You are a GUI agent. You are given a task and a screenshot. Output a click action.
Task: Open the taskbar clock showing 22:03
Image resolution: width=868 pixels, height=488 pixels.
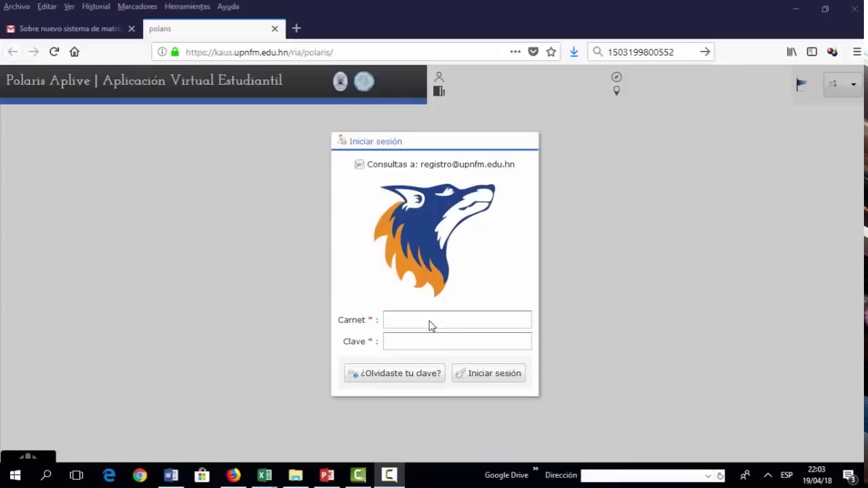817,475
